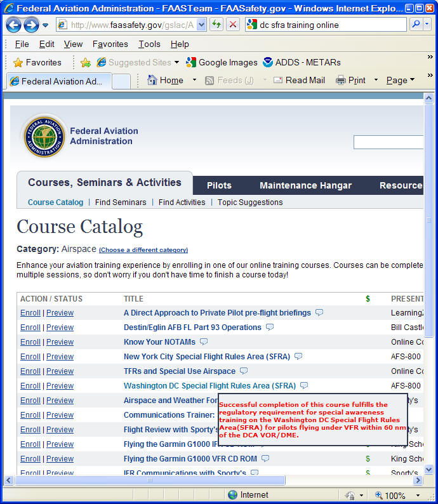
Task: Stop loading with the red X button
Action: (x=233, y=25)
